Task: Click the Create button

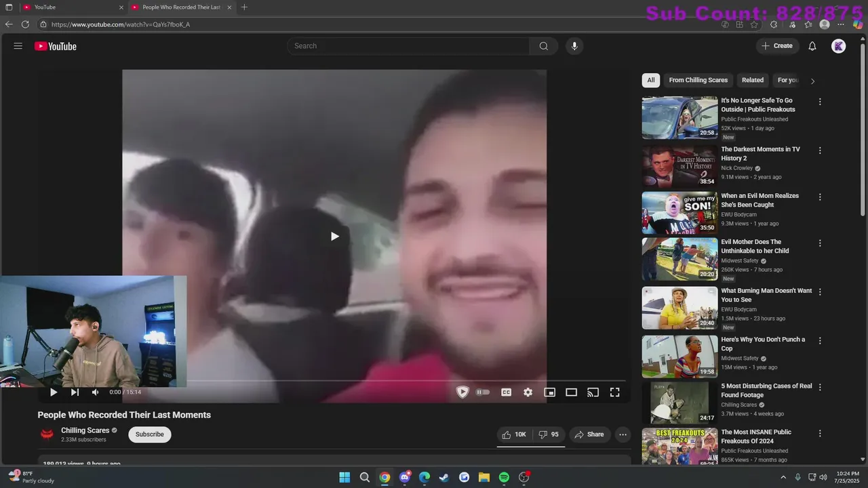Action: coord(777,46)
